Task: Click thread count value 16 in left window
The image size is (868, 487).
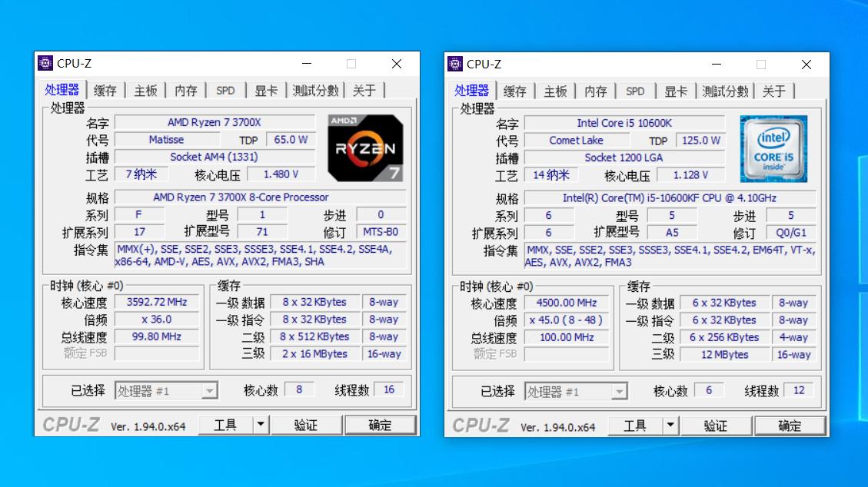Action: (388, 389)
